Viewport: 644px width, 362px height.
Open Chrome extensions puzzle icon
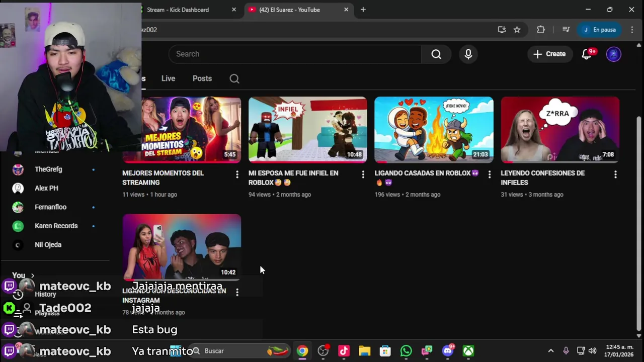coord(541,30)
